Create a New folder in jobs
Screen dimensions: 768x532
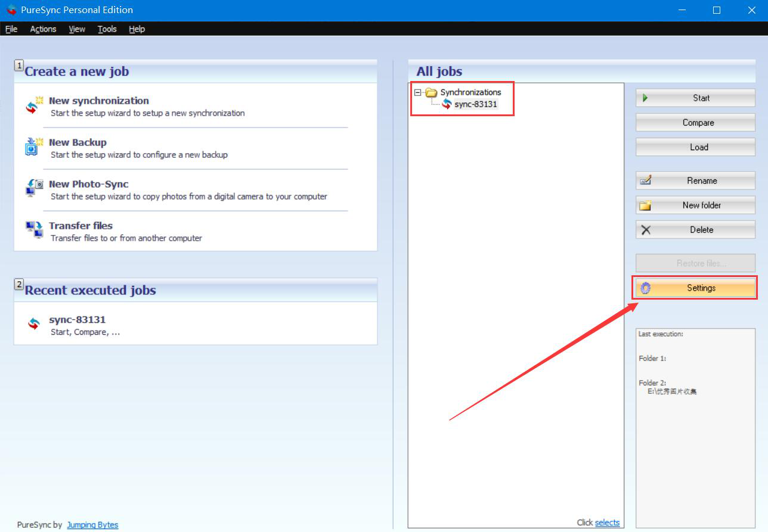[695, 205]
